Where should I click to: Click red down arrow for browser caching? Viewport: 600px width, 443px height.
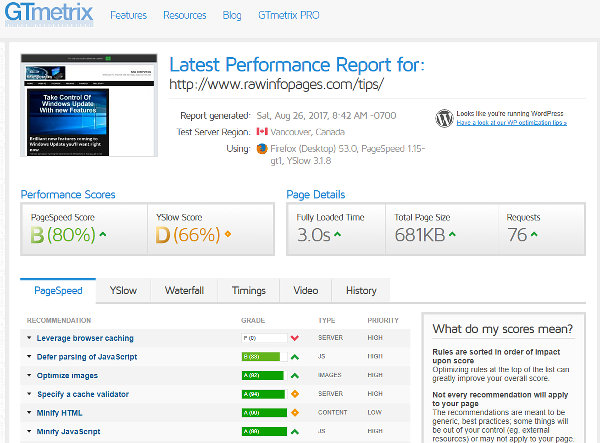(x=295, y=338)
